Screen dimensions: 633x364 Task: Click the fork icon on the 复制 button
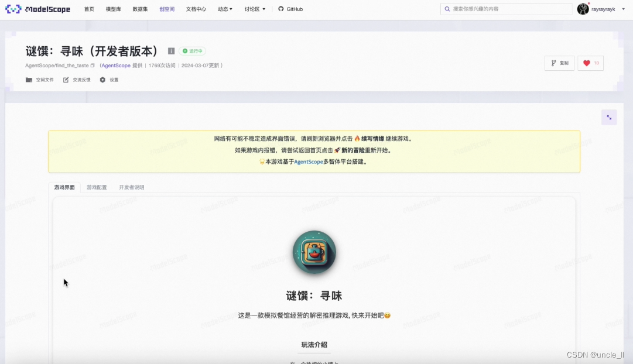(553, 63)
